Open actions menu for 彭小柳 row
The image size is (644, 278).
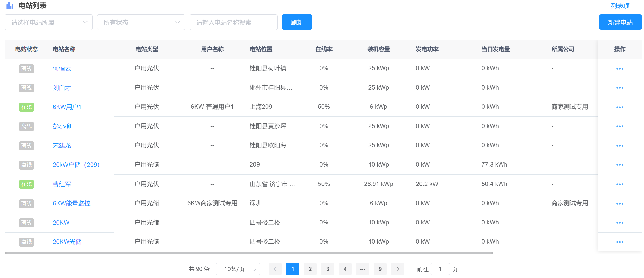pos(620,126)
